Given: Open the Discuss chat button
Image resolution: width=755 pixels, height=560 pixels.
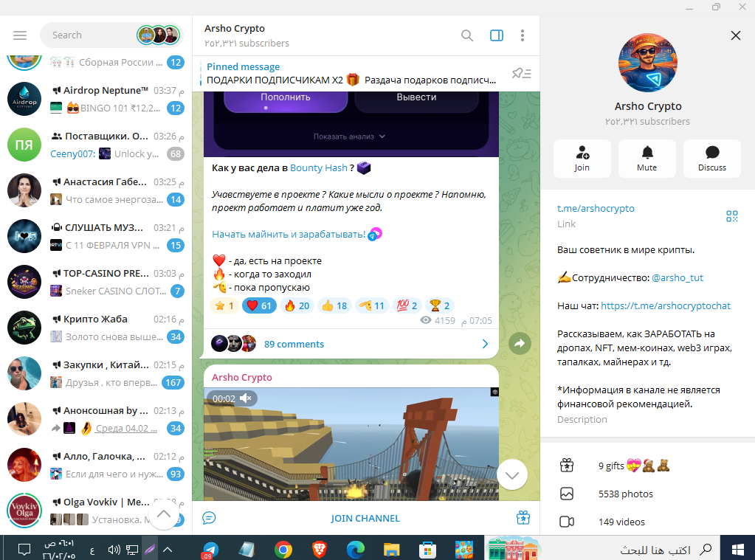Looking at the screenshot, I should [711, 159].
